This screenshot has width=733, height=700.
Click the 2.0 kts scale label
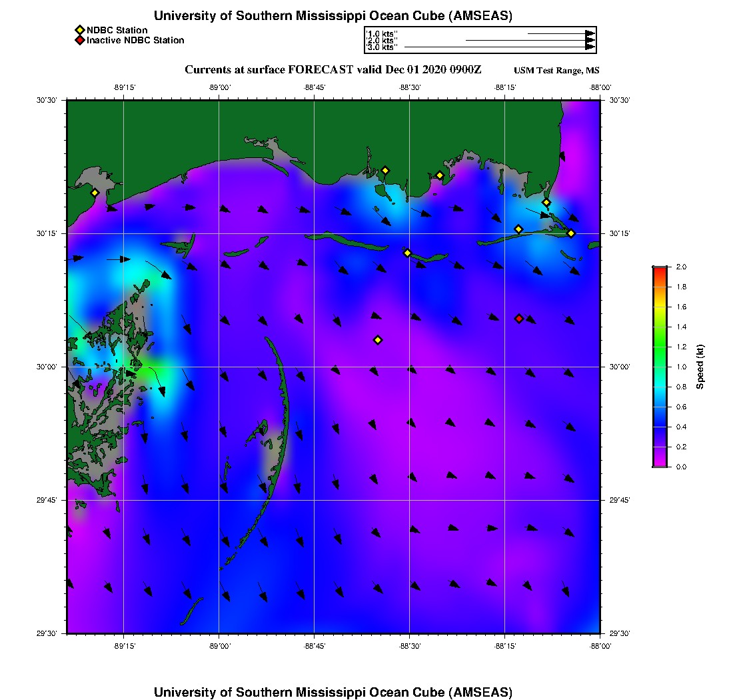[x=382, y=41]
